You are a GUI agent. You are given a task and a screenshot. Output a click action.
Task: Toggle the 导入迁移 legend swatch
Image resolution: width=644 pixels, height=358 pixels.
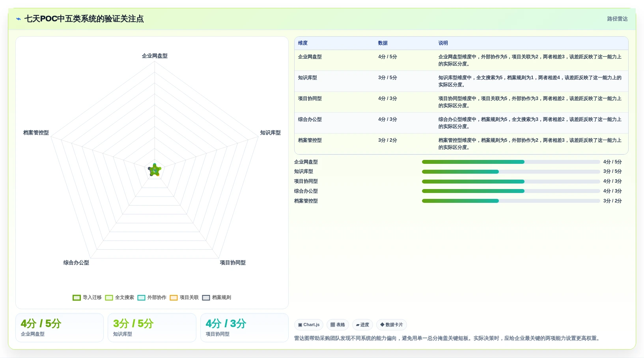pos(77,298)
